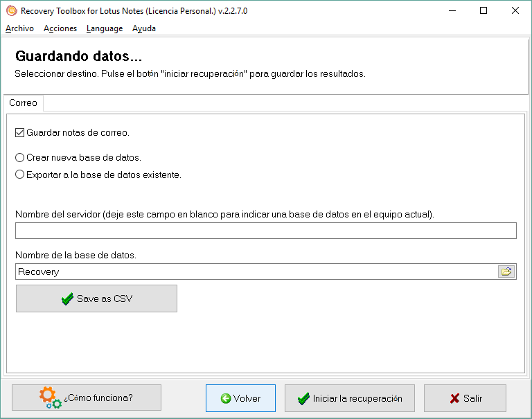Select 'Crear nueva base de datos' option
This screenshot has width=532, height=419.
point(19,157)
